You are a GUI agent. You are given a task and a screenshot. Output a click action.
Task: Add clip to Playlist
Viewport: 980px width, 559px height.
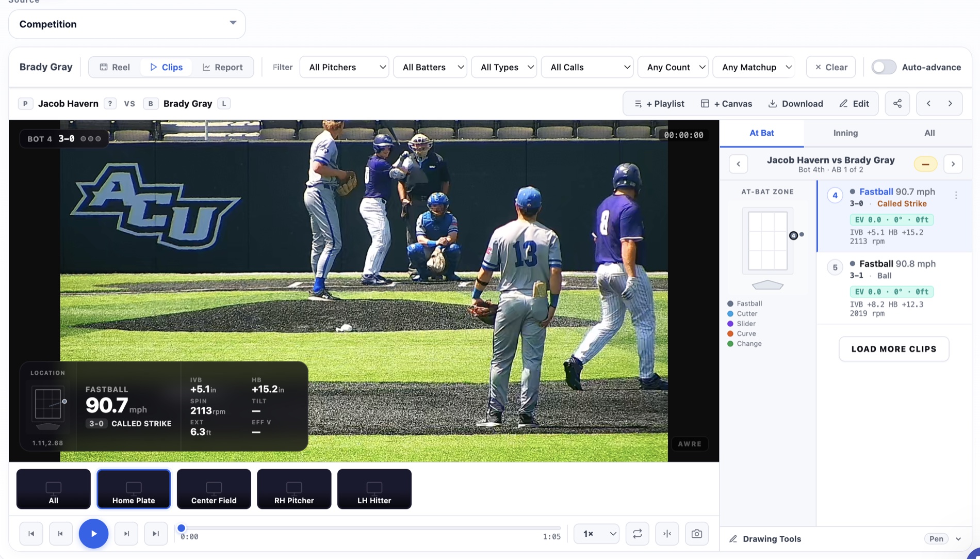[x=659, y=104]
